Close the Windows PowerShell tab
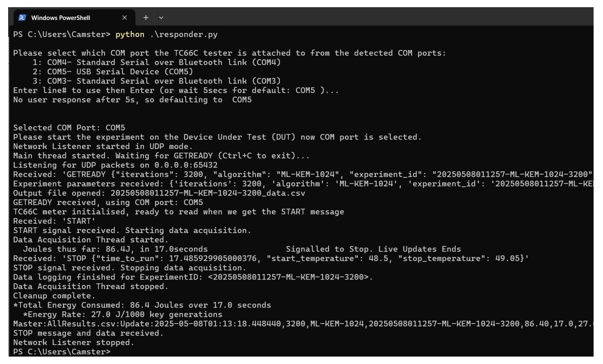Screen dimensions: 603x364 (x=124, y=18)
